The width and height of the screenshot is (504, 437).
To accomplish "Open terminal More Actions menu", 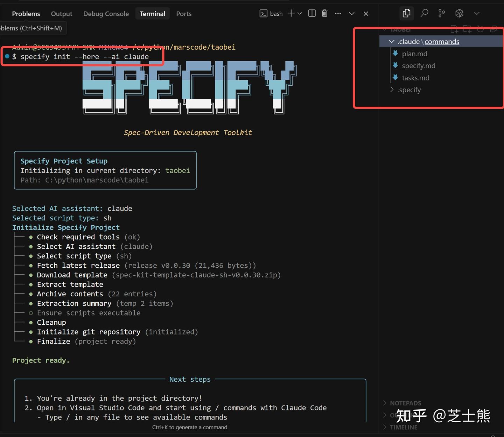I will click(x=338, y=13).
